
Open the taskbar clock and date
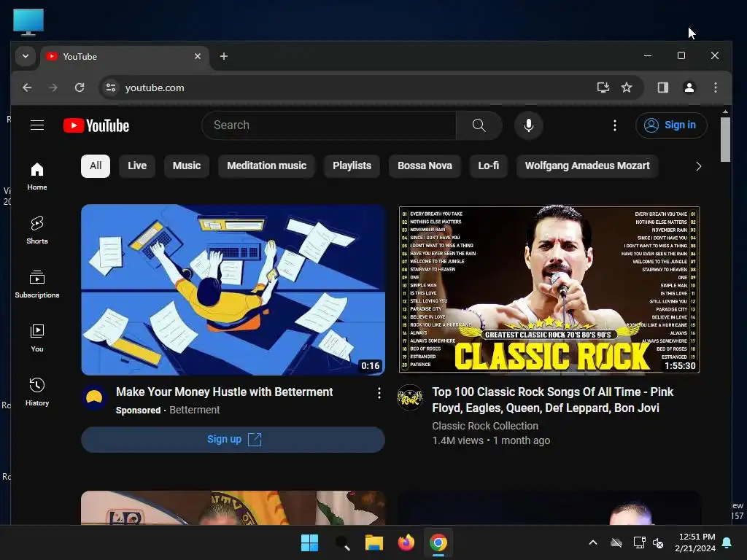coord(695,542)
